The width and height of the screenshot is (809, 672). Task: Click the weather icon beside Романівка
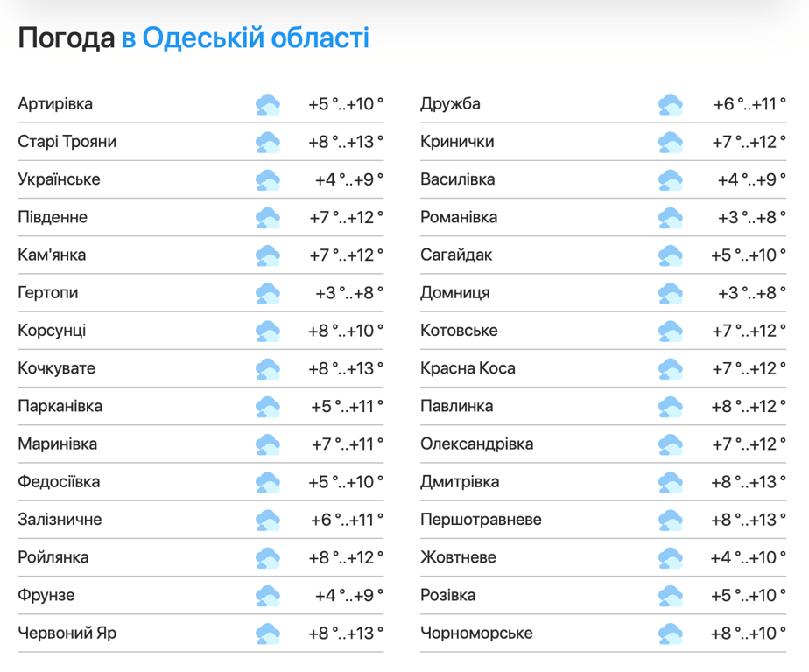(670, 219)
